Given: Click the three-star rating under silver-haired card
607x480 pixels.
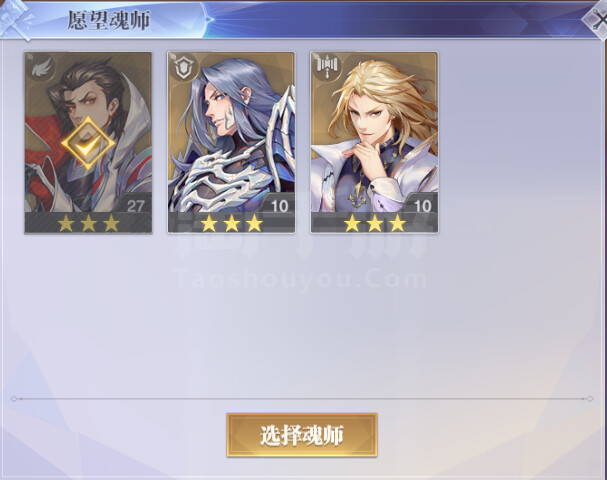Looking at the screenshot, I should (232, 223).
